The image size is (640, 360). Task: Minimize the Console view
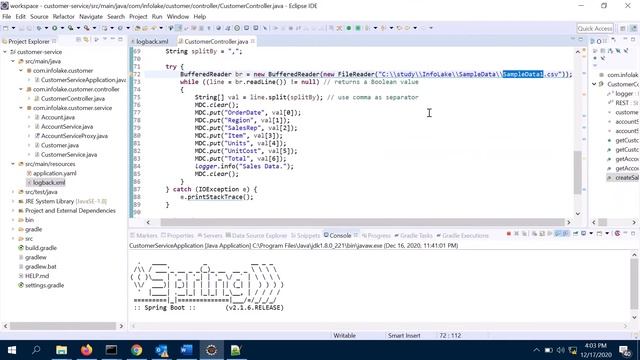[x=625, y=234]
